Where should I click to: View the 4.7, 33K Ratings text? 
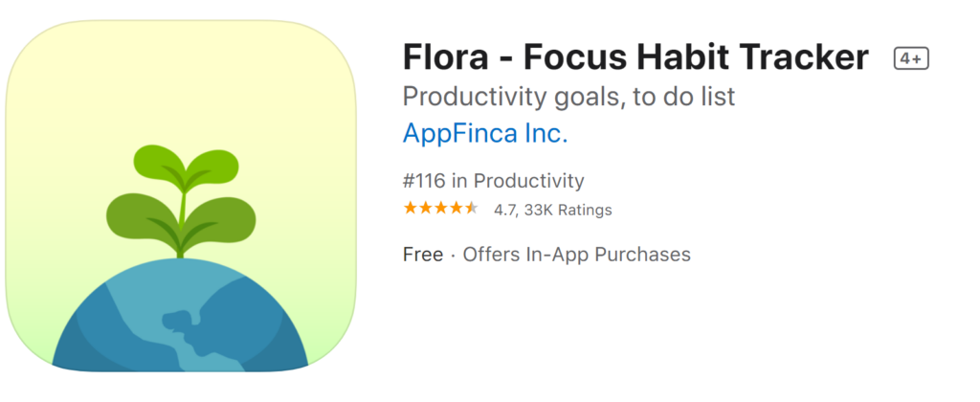tap(552, 210)
